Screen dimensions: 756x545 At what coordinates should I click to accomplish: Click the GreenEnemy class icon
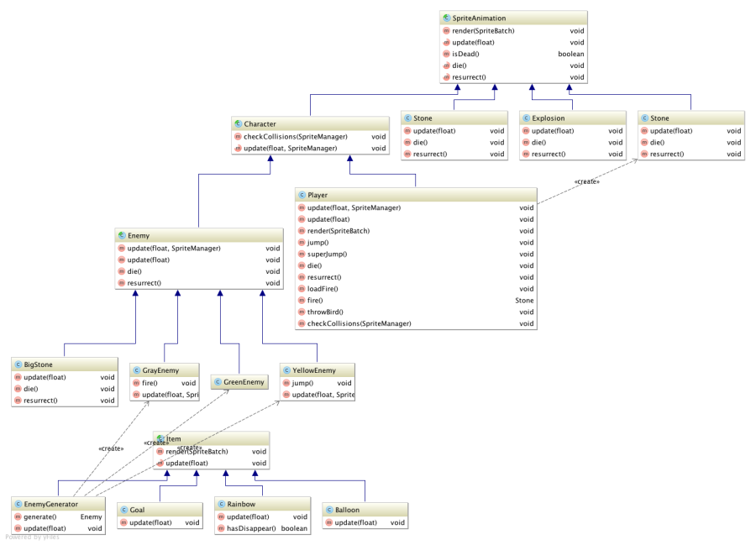click(218, 382)
